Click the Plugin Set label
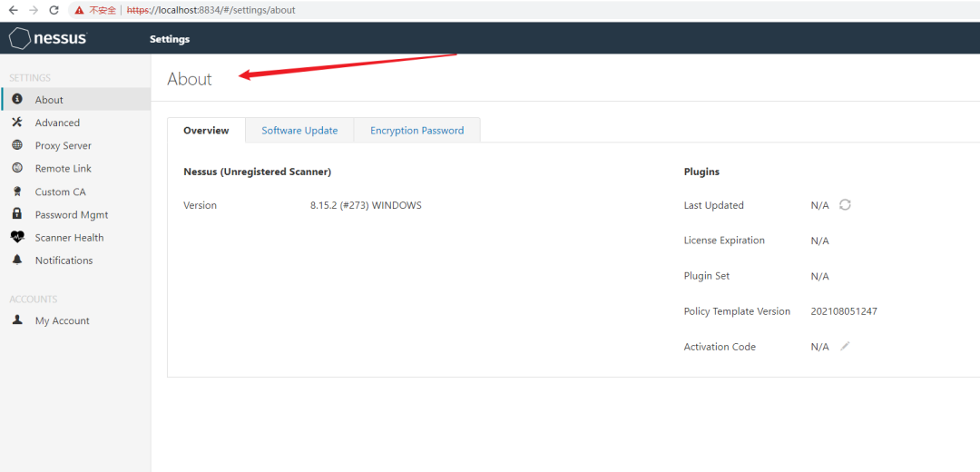Screen dimensions: 980x472 706,276
